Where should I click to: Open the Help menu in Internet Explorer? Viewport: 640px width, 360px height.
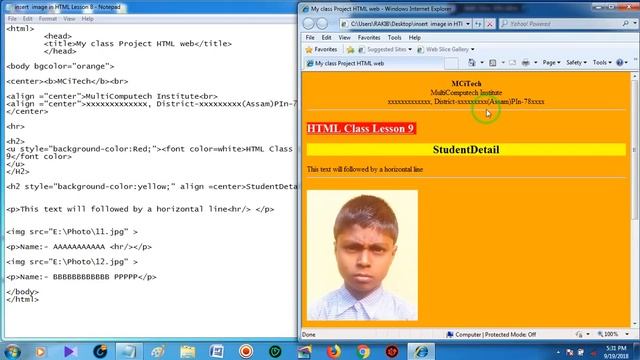tap(414, 38)
